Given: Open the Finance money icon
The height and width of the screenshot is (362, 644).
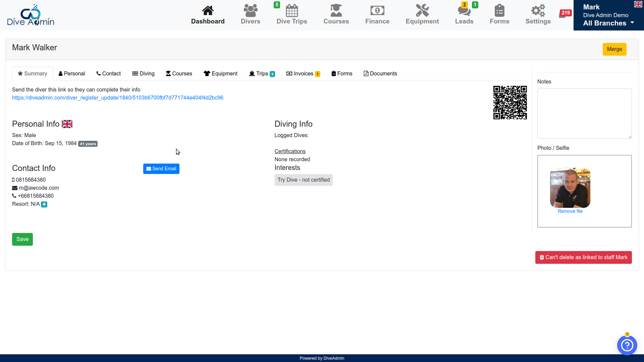Looking at the screenshot, I should 377,11.
